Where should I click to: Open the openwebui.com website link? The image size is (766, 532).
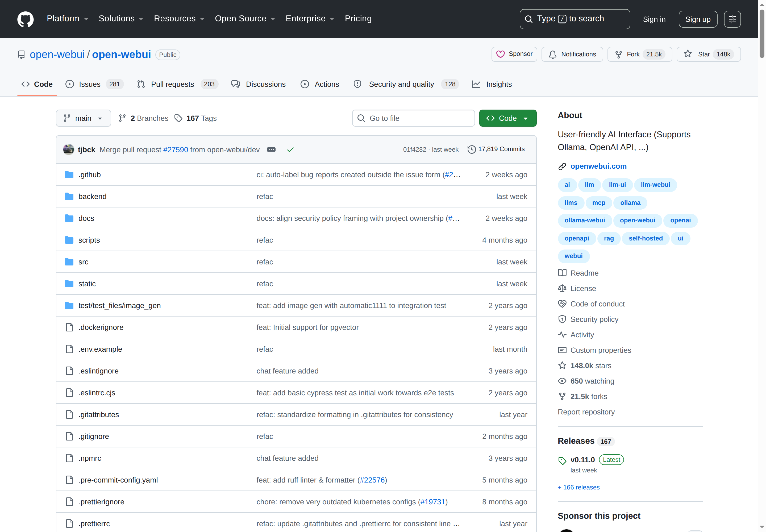tap(598, 166)
